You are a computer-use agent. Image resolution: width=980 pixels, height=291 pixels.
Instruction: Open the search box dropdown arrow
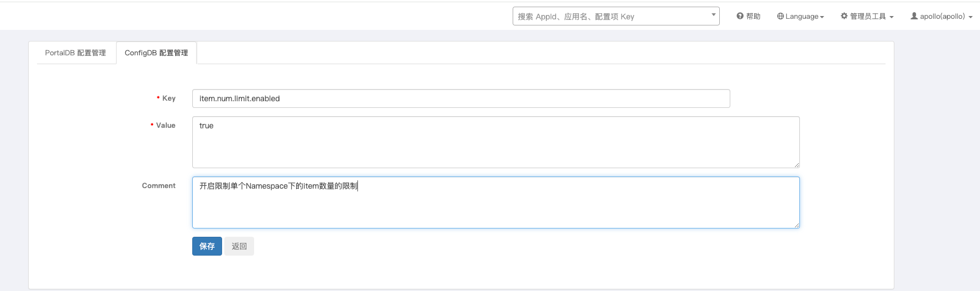pyautogui.click(x=713, y=15)
